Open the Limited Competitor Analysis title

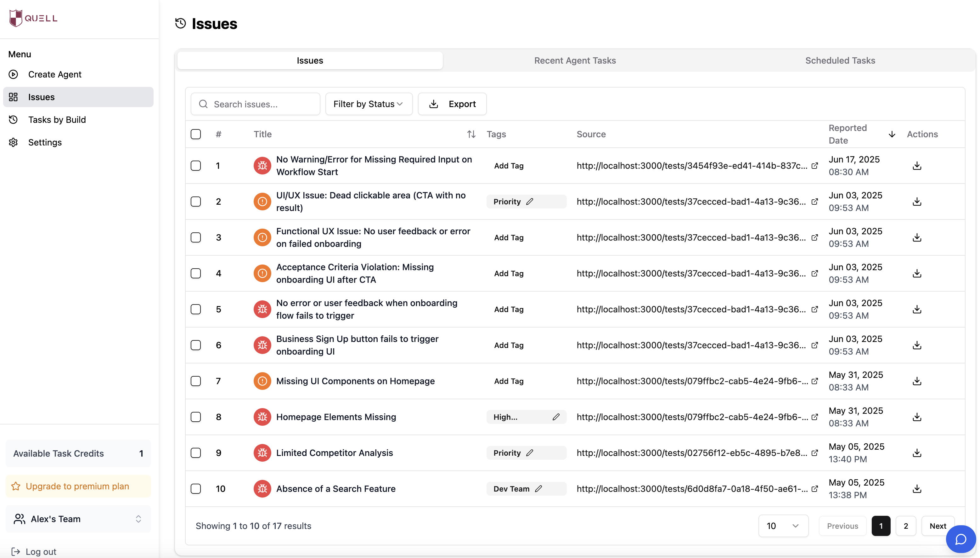(334, 453)
